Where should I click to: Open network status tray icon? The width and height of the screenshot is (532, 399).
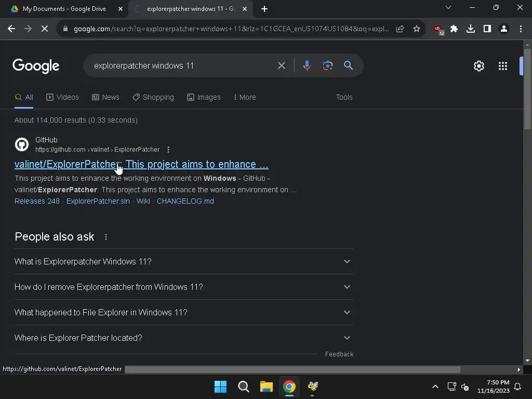pos(451,387)
